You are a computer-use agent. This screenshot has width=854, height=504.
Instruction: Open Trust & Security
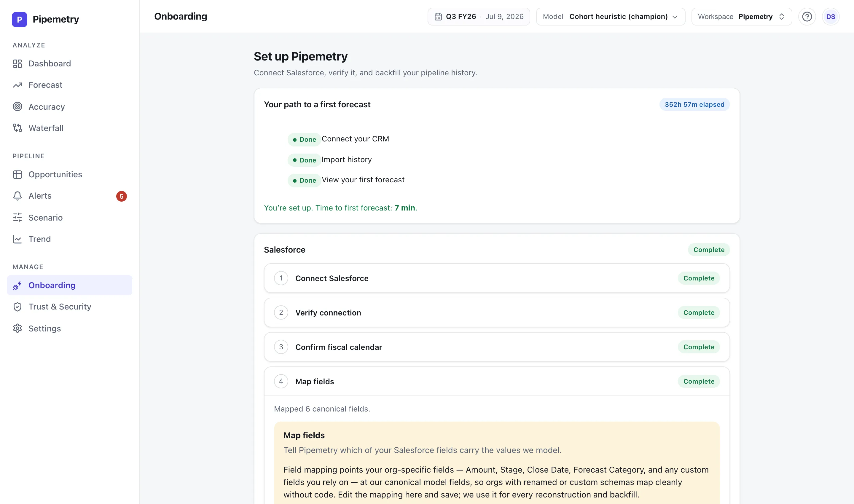pyautogui.click(x=69, y=307)
